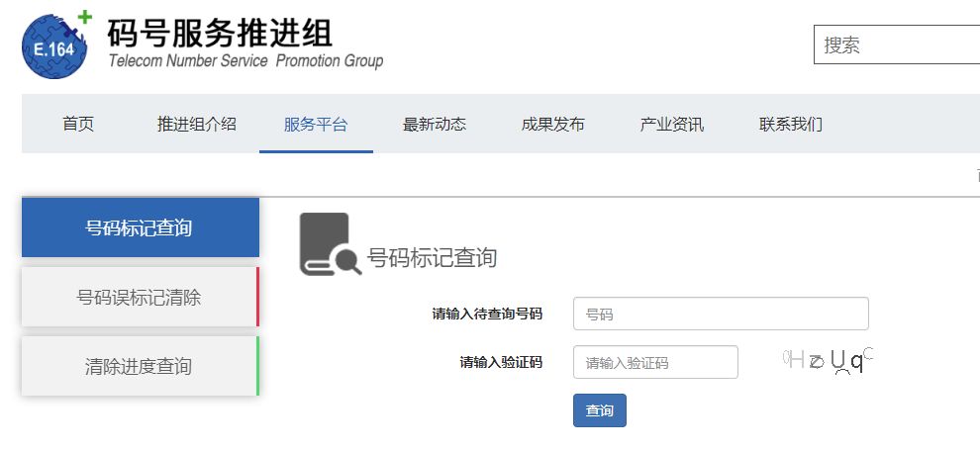This screenshot has width=980, height=451.
Task: Focus the 搜索 search box
Action: coord(896,45)
